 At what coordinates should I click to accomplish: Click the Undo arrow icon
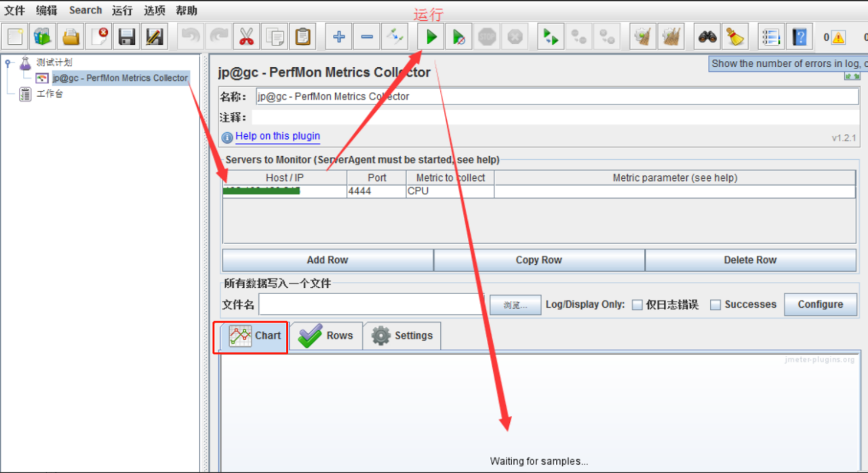click(x=191, y=37)
